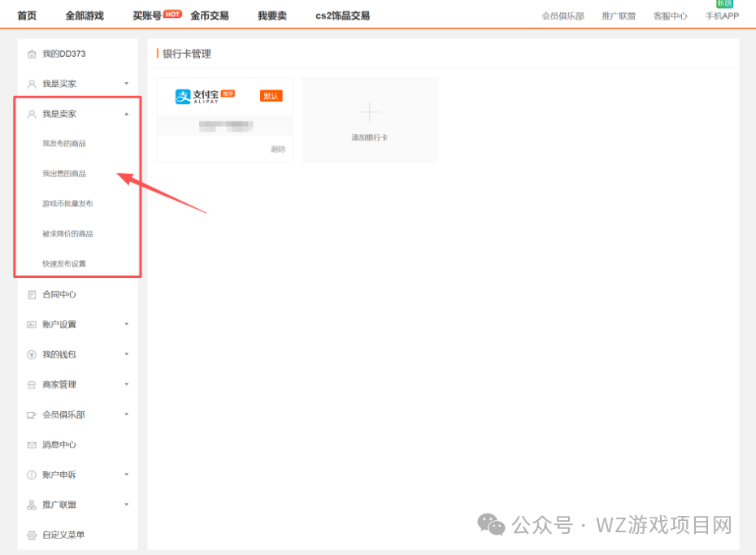This screenshot has width=756, height=555.
Task: Click the 添加银行卡 tile
Action: point(369,137)
